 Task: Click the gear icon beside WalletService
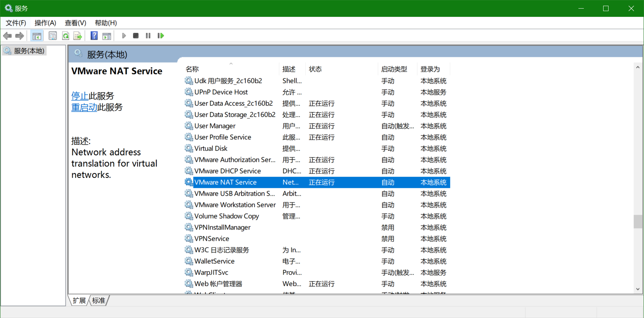tap(189, 261)
